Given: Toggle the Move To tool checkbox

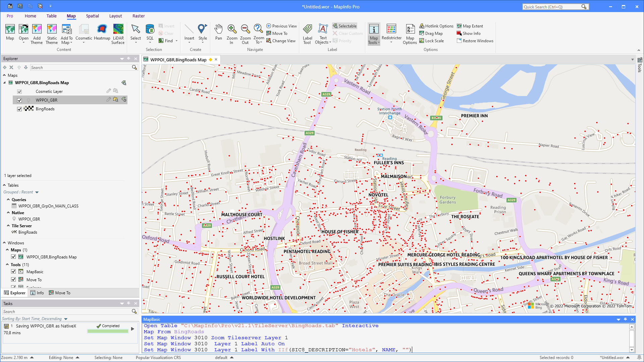Looking at the screenshot, I should coord(13,280).
